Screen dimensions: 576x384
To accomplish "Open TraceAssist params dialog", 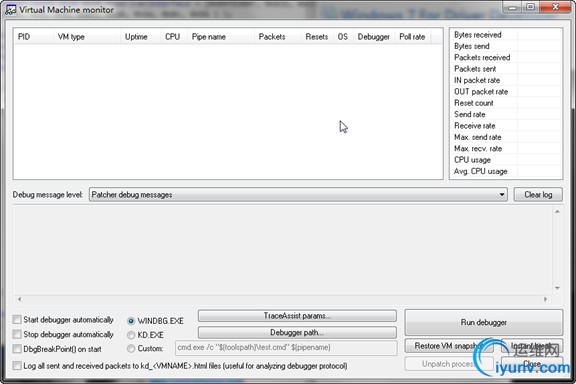I will 297,316.
